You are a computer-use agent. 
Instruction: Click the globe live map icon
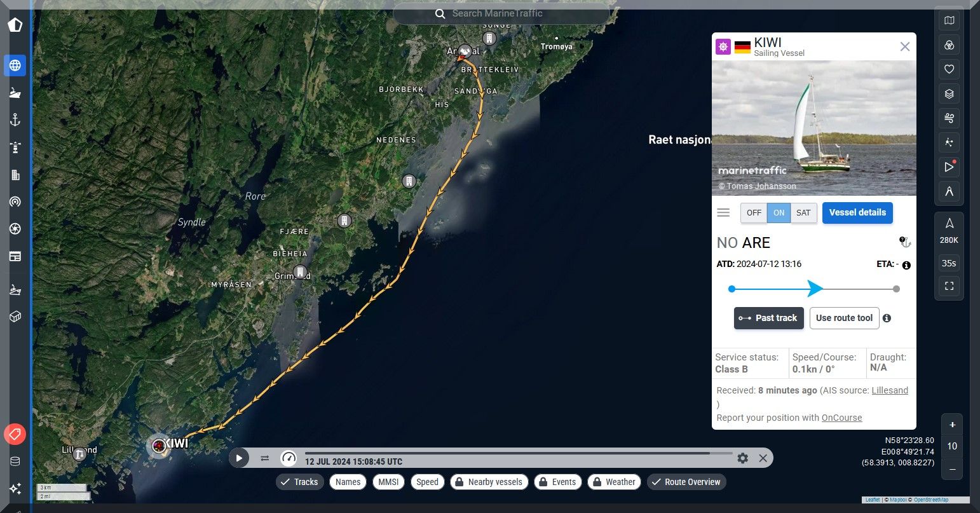15,65
